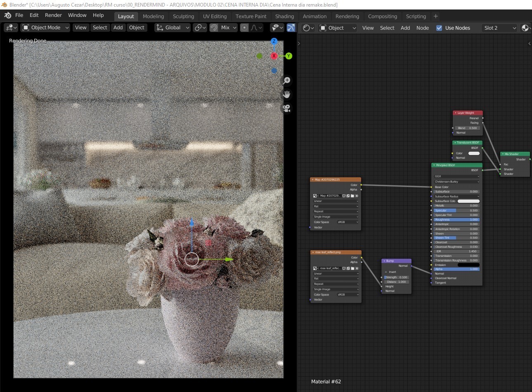Collapse the Bump node

click(384, 261)
